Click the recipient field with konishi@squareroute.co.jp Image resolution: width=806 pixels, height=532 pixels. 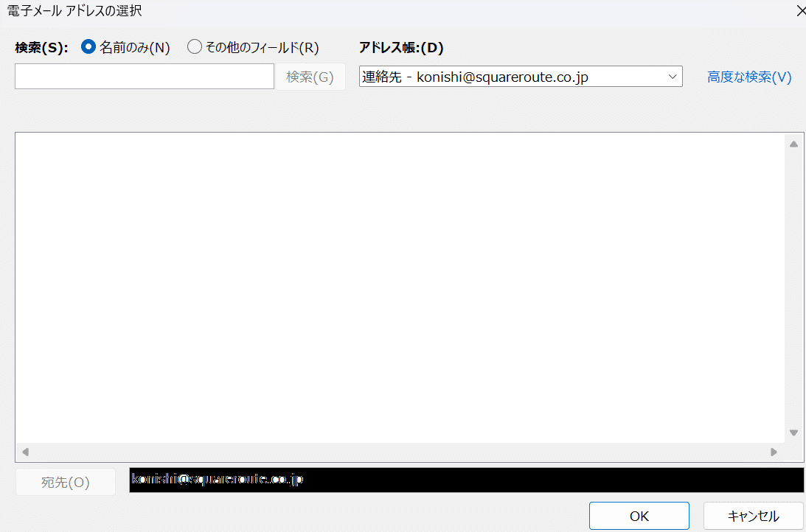click(x=466, y=480)
